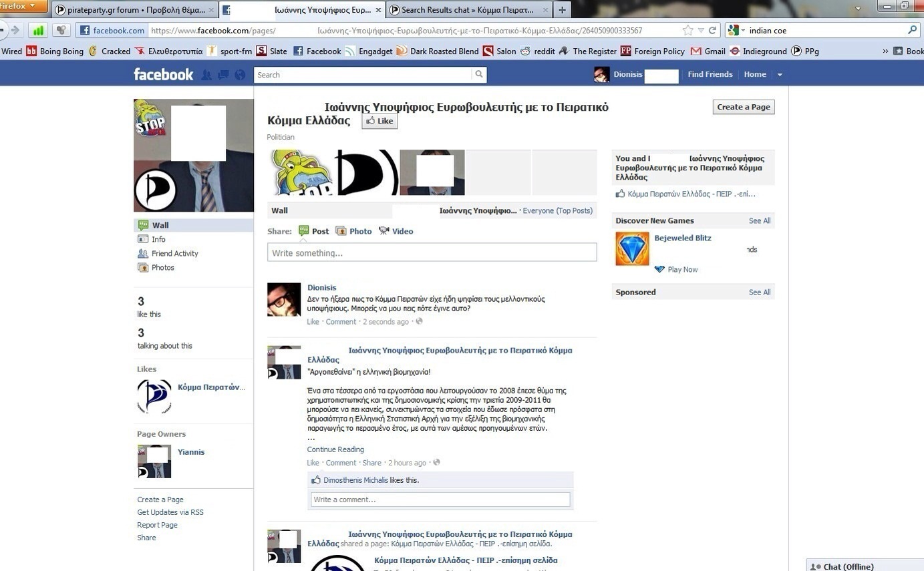Viewport: 924px width, 571px height.
Task: Open the sport-fm bookmark
Action: [x=230, y=51]
